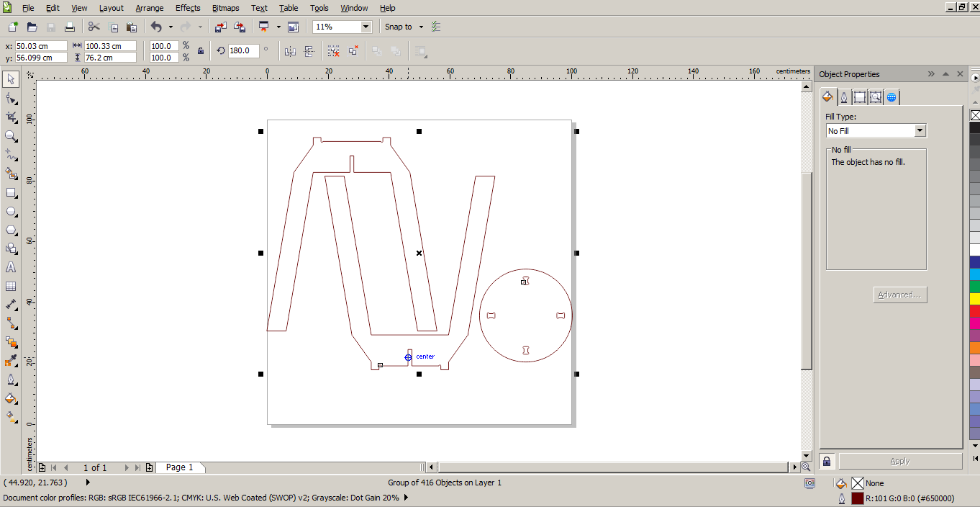Open the zoom level dropdown
This screenshot has height=507, width=980.
[x=366, y=27]
